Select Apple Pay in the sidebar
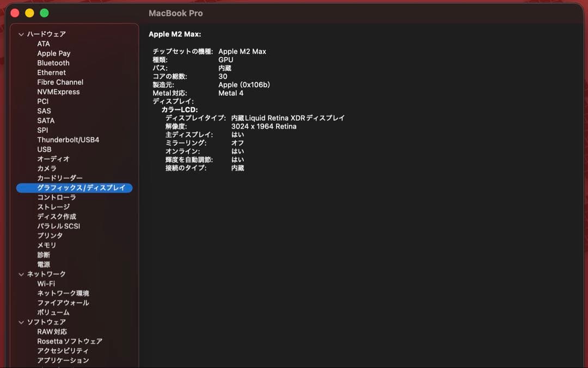The width and height of the screenshot is (588, 368). (x=53, y=53)
